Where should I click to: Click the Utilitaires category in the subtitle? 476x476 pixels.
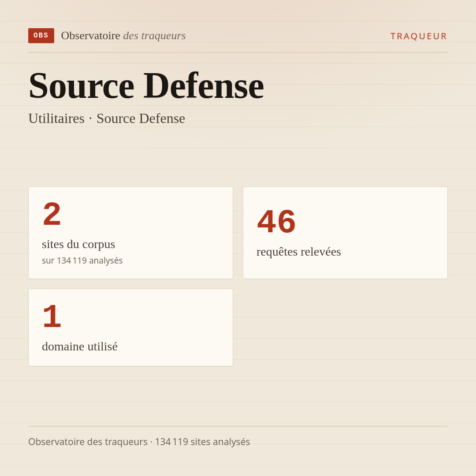(x=56, y=119)
